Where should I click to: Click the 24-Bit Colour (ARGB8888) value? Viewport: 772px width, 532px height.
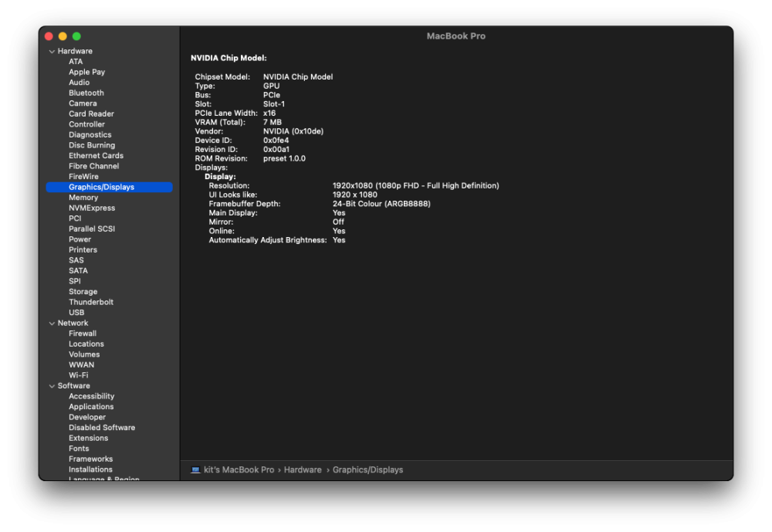tap(381, 204)
